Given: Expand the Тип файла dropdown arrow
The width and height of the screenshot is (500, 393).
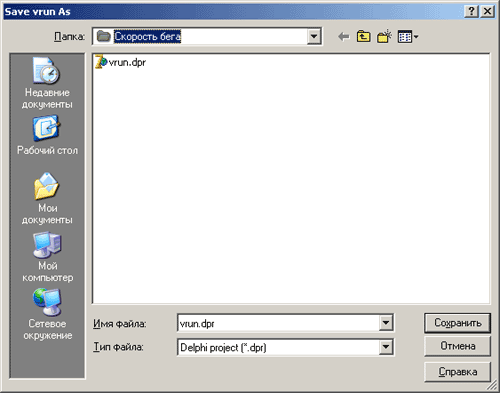Looking at the screenshot, I should click(386, 347).
